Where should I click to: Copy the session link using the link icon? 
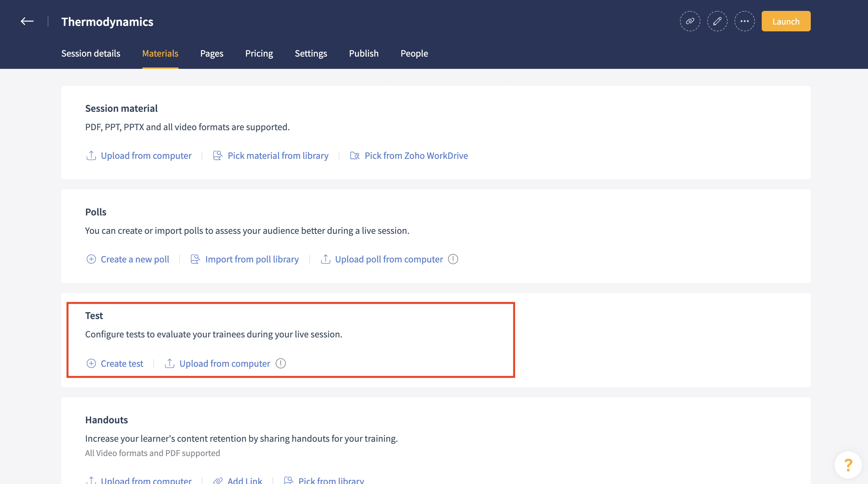[x=690, y=21]
